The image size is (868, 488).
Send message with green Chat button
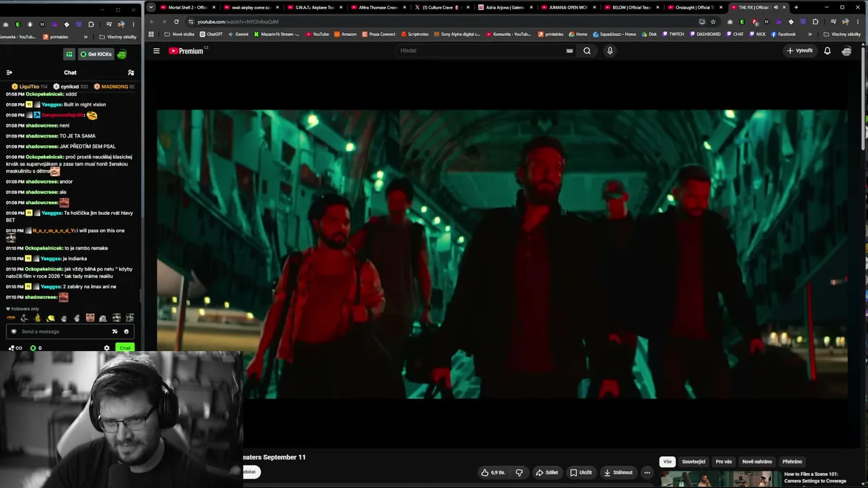125,348
